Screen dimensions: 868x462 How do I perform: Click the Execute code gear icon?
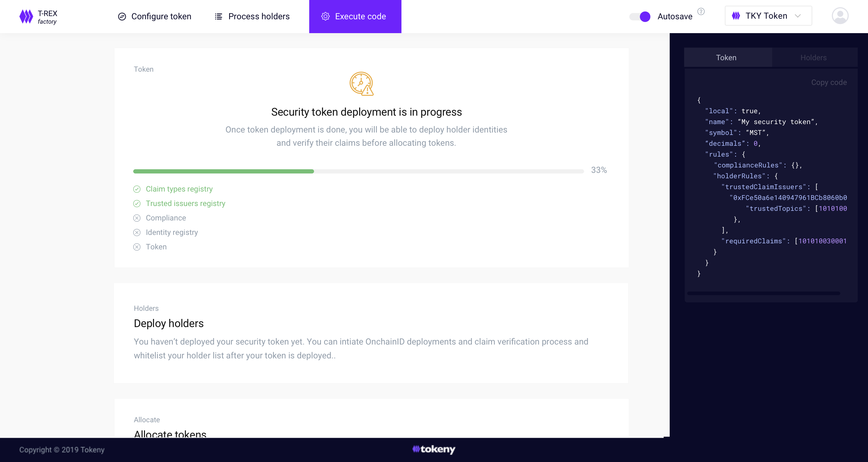(325, 17)
